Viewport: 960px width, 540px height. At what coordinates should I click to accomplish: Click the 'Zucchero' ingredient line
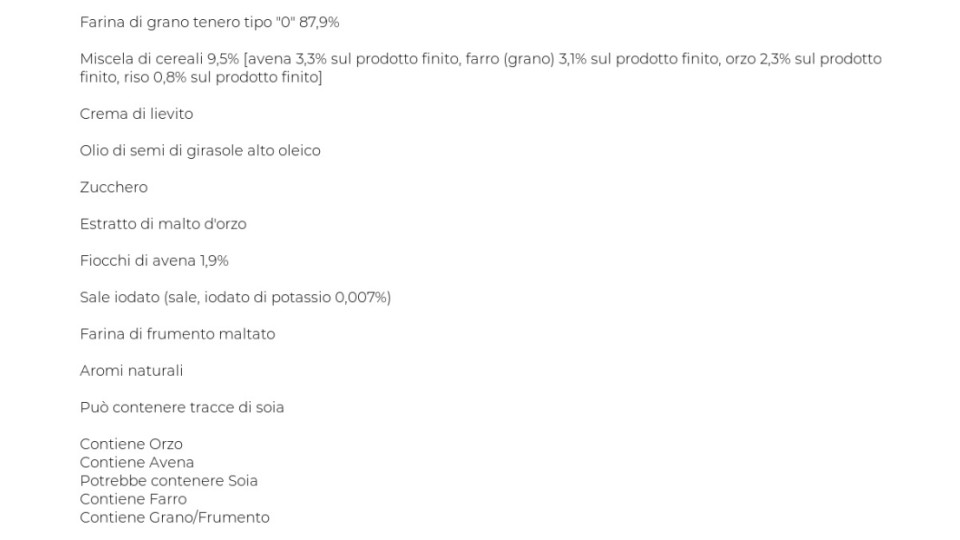click(114, 187)
